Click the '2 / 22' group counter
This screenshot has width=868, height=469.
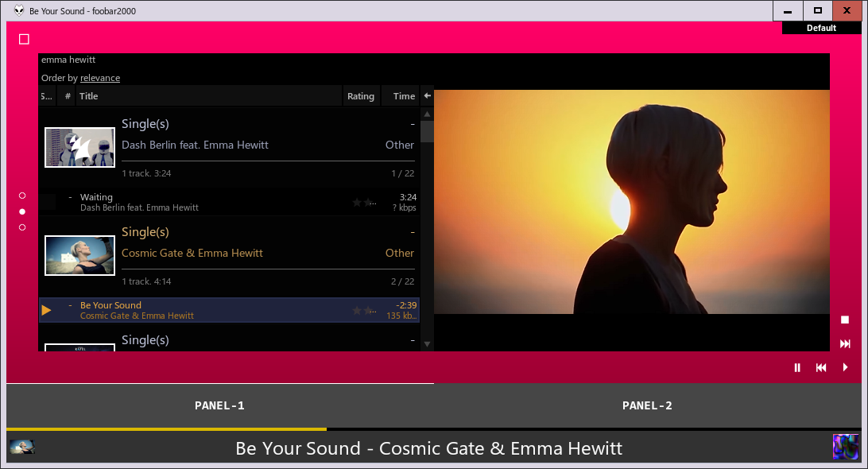click(x=402, y=281)
